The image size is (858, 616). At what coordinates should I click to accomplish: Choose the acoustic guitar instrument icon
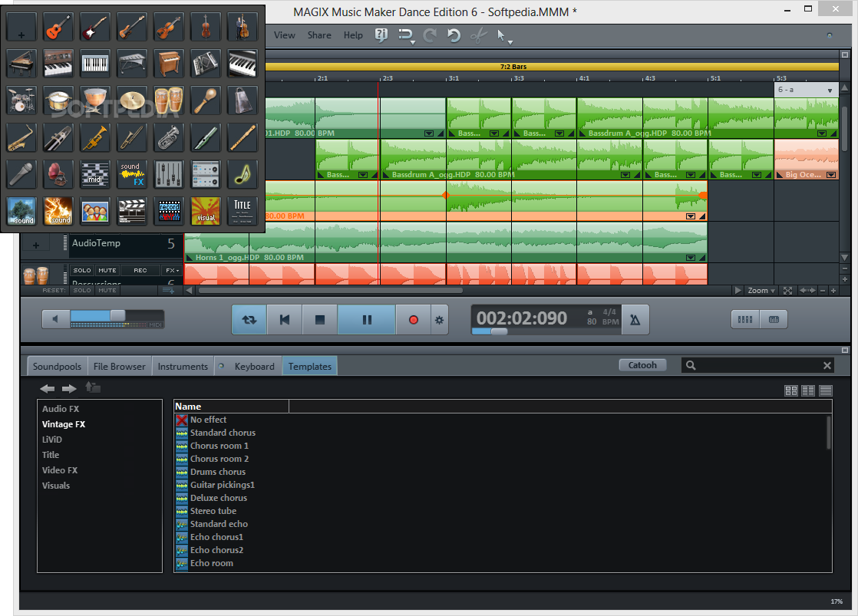click(x=58, y=28)
